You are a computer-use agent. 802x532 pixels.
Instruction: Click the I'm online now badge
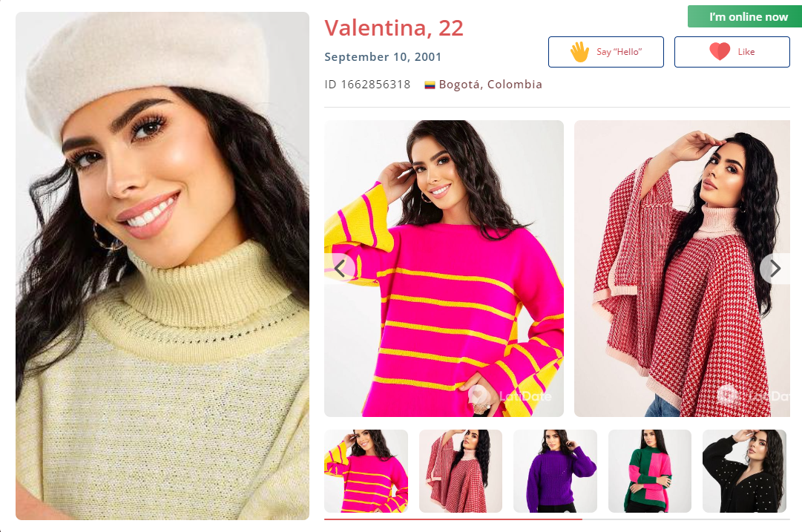[x=745, y=17]
